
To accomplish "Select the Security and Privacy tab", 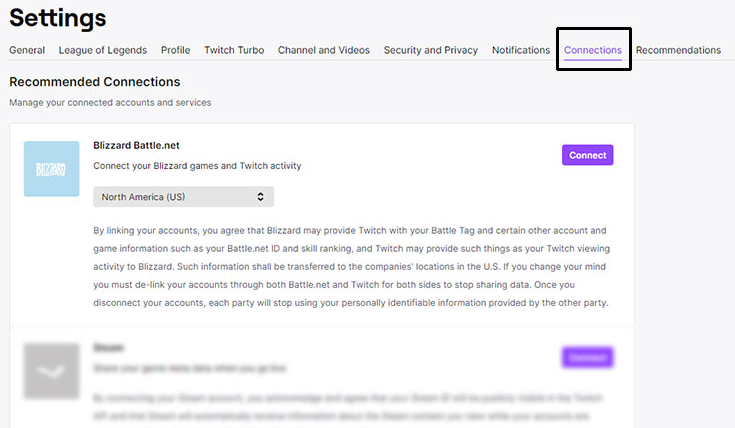I will tap(431, 50).
